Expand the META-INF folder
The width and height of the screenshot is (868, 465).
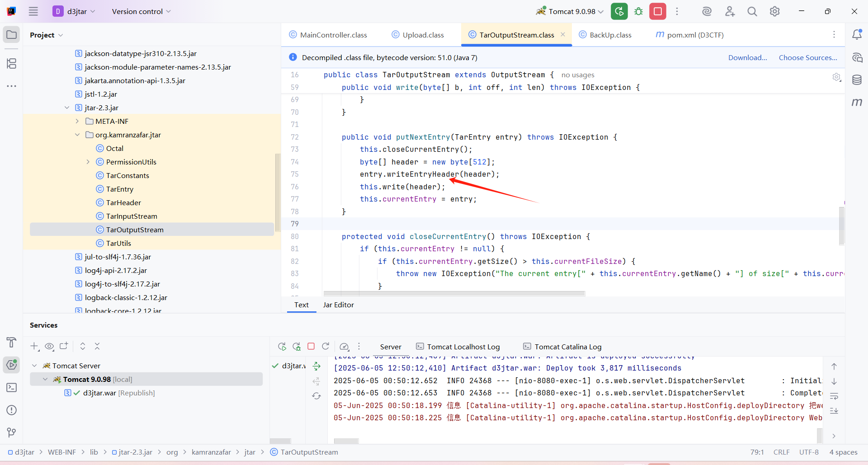(77, 121)
